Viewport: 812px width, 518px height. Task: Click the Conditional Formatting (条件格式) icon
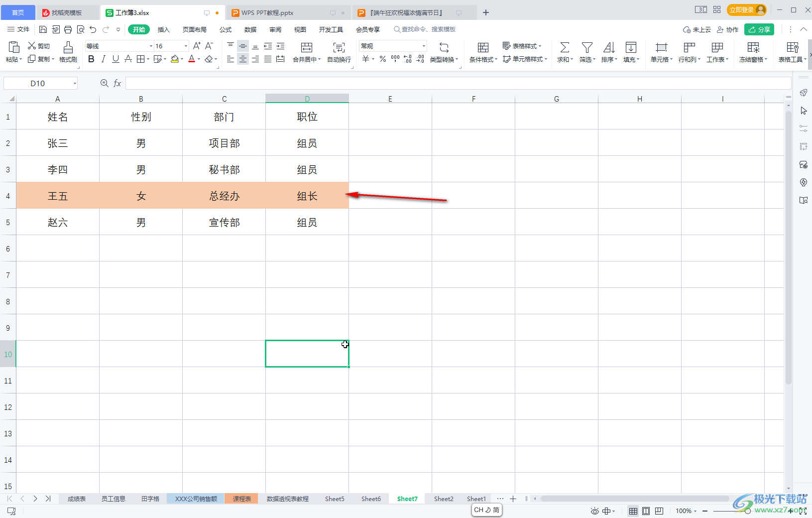tap(483, 47)
